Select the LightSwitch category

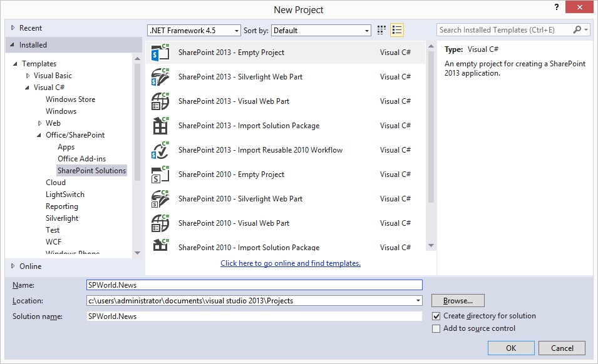[65, 195]
